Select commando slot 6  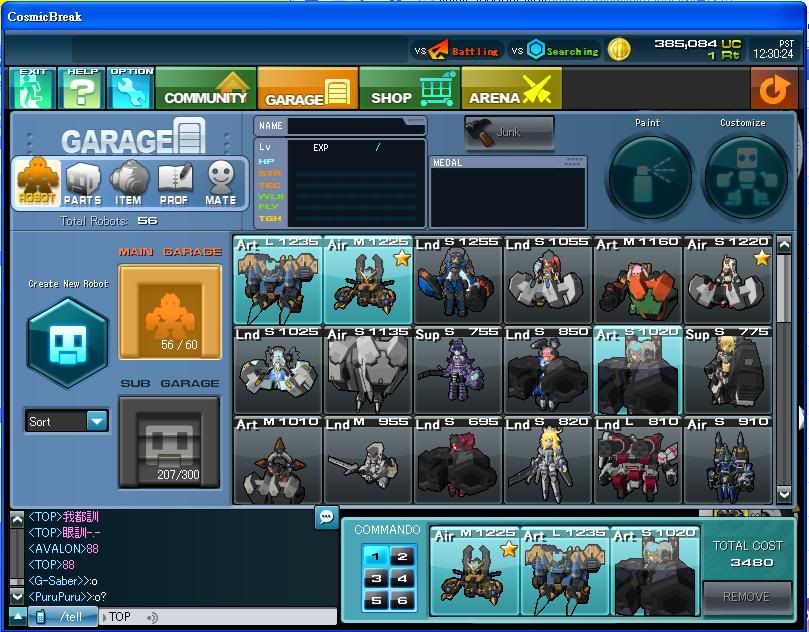pyautogui.click(x=401, y=601)
